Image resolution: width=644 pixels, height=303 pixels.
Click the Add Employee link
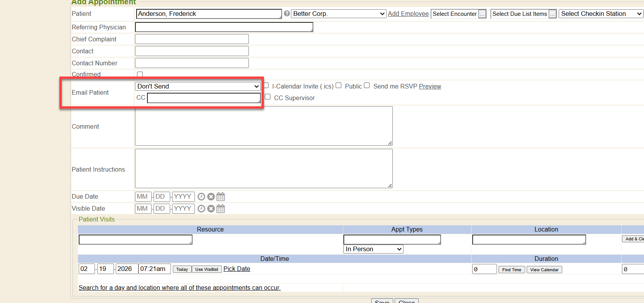(408, 14)
